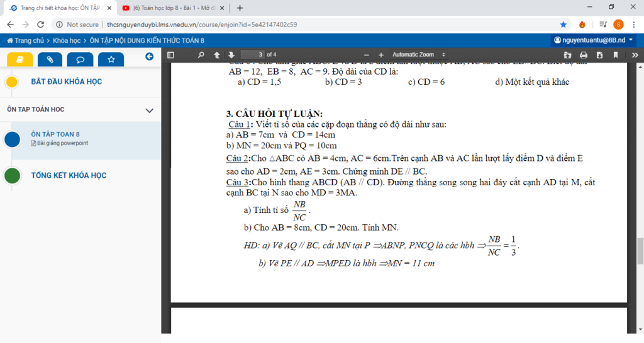This screenshot has width=644, height=343.
Task: Go to Trang chủ breadcrumb
Action: (x=25, y=41)
